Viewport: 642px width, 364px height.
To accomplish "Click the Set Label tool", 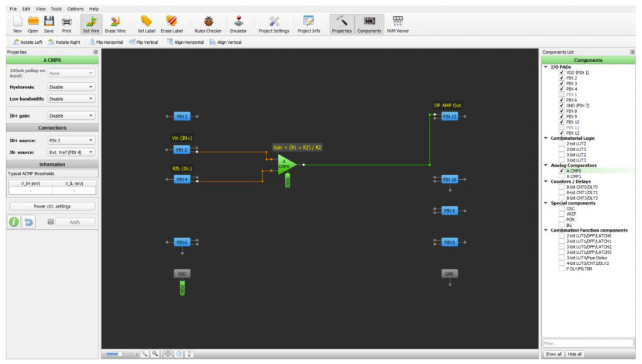I will point(146,24).
